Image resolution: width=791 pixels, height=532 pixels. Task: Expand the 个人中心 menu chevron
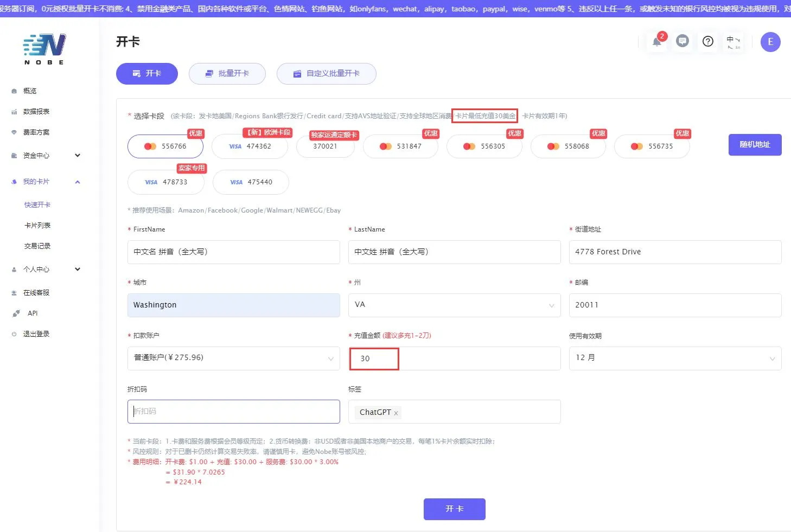78,270
